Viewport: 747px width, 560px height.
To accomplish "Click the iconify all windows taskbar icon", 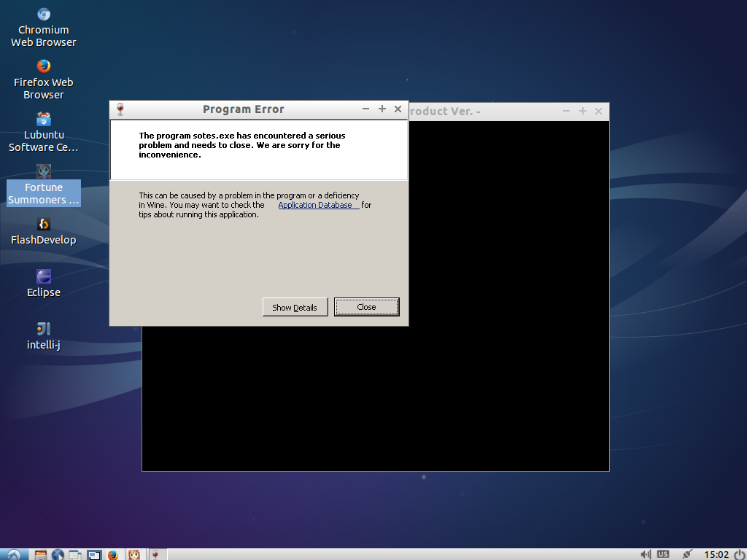I will 75,555.
